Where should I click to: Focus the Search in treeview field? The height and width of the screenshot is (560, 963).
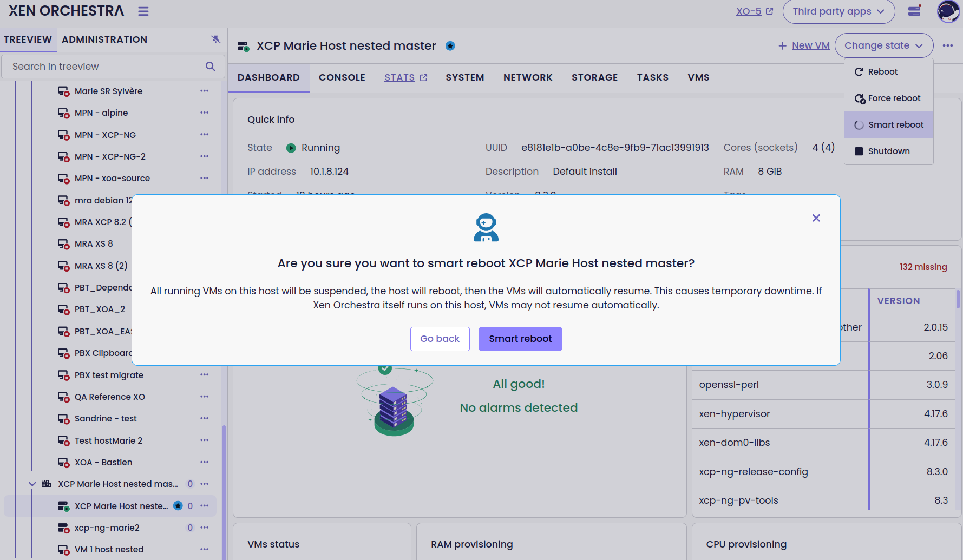113,67
